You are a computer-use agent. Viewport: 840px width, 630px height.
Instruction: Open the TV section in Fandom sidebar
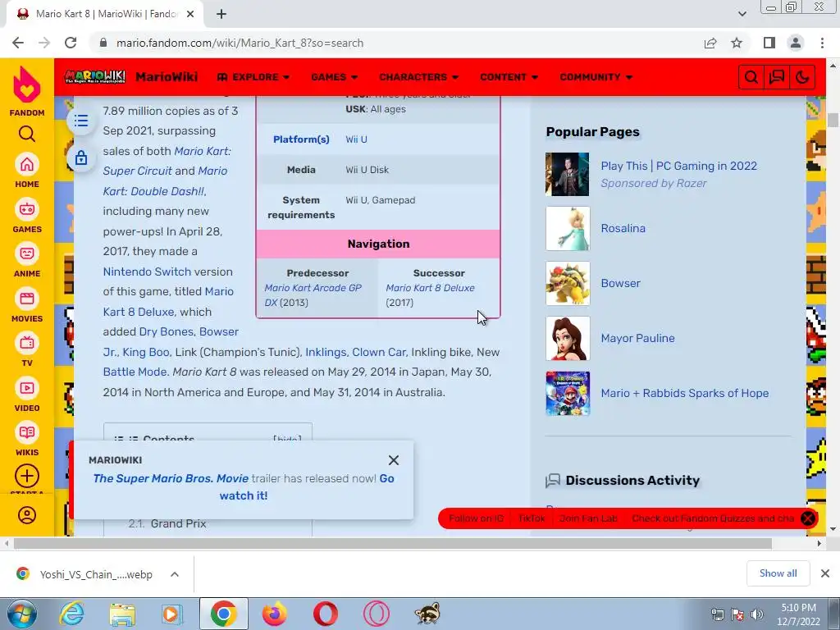(27, 349)
